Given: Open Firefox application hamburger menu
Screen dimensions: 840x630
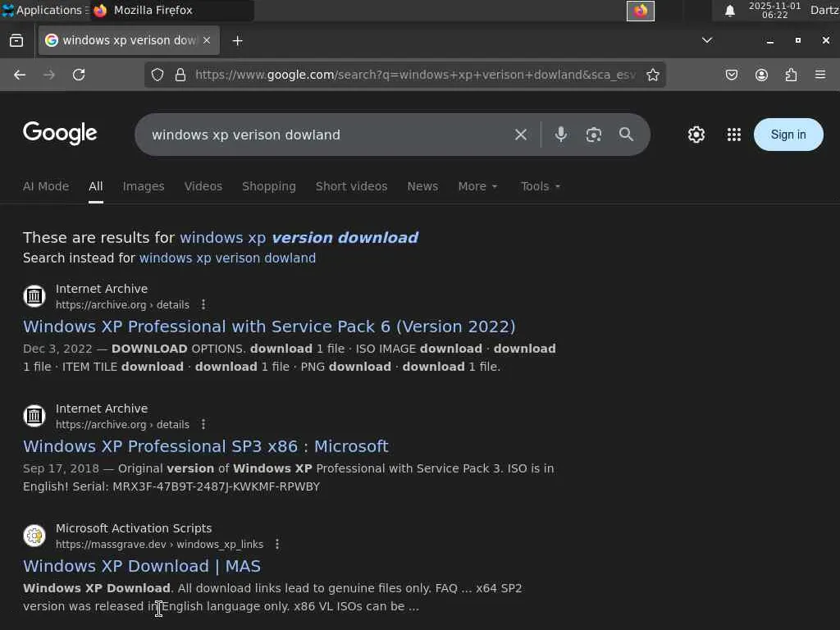Looking at the screenshot, I should 820,75.
